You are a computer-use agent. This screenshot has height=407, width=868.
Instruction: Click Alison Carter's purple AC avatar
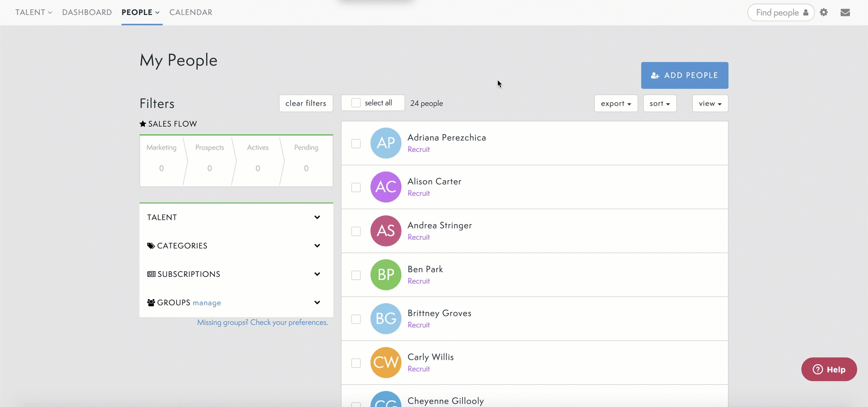point(385,187)
